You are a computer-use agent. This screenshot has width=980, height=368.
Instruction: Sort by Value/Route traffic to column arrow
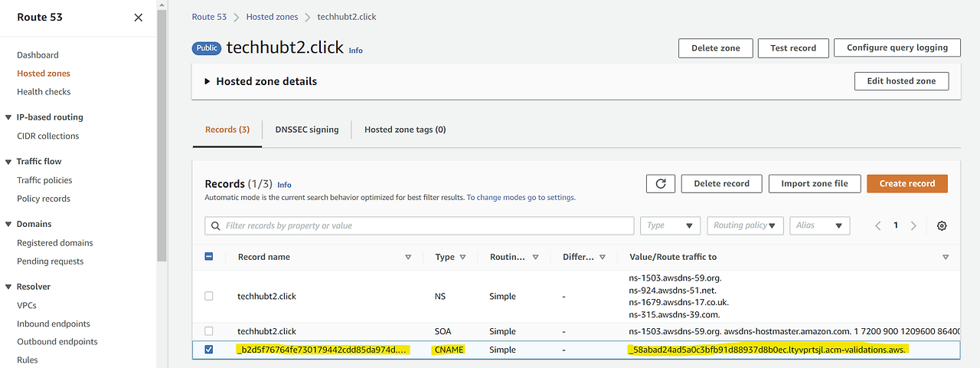946,258
